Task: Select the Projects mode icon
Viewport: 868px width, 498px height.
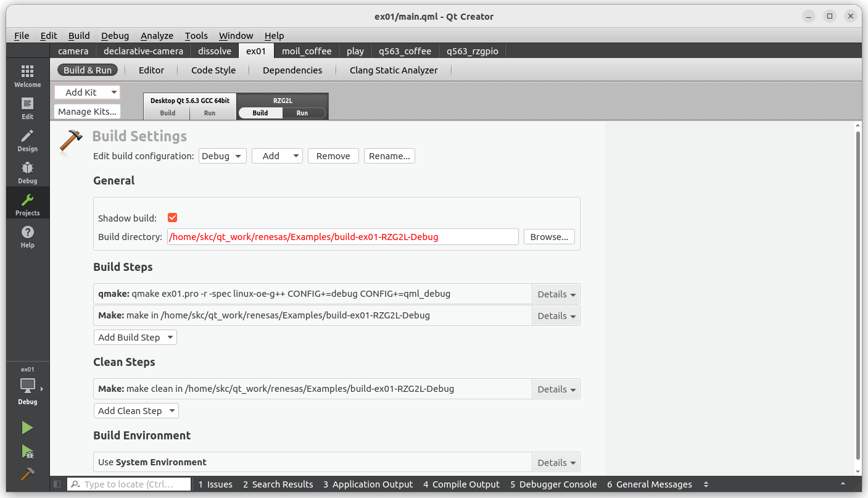Action: 27,202
